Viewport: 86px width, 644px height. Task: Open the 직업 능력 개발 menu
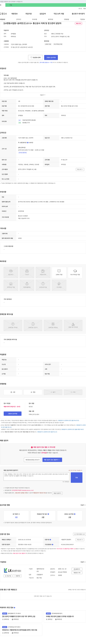click(x=59, y=14)
